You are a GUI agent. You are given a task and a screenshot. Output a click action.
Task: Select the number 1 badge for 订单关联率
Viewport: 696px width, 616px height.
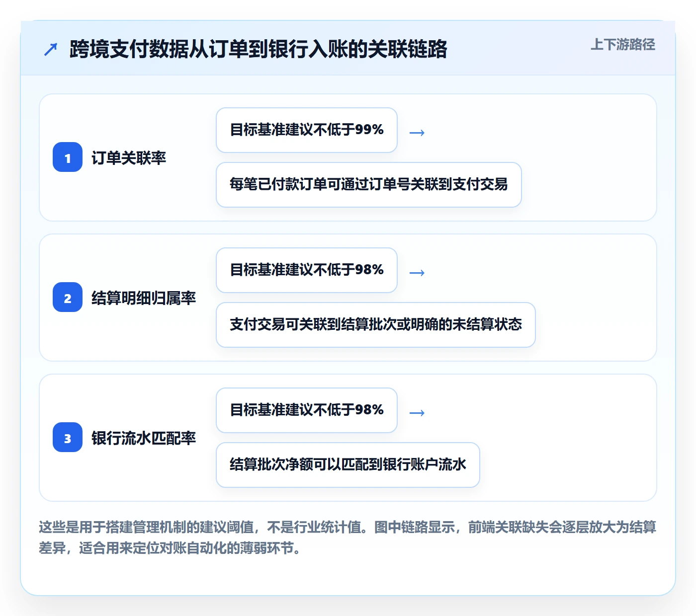click(x=68, y=157)
